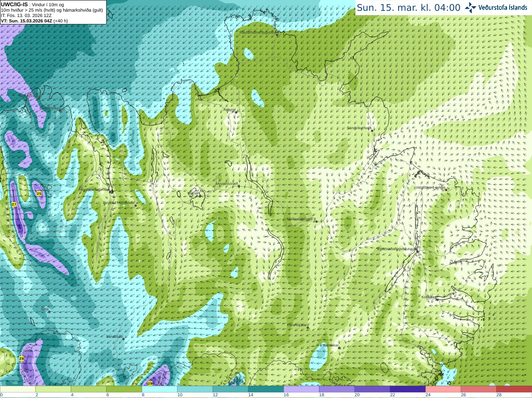Click the legend scale number 24
This screenshot has width=532, height=398.
(428, 395)
